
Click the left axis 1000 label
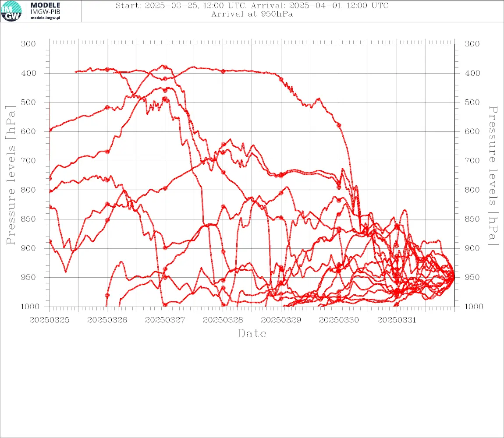pyautogui.click(x=30, y=307)
